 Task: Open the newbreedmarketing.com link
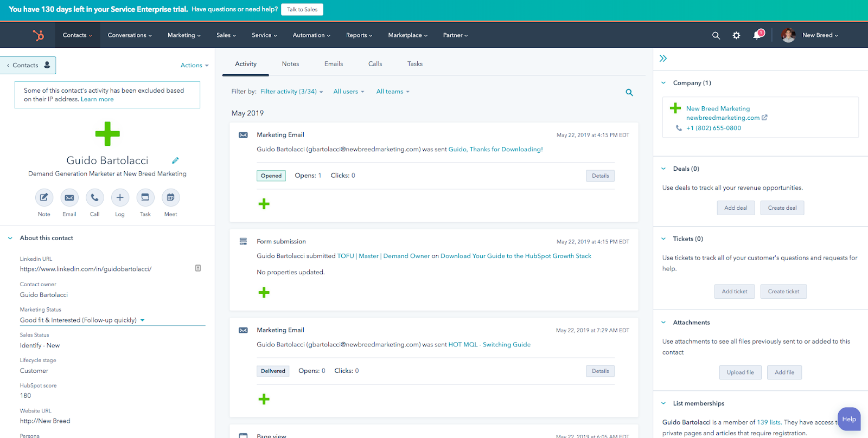[723, 118]
